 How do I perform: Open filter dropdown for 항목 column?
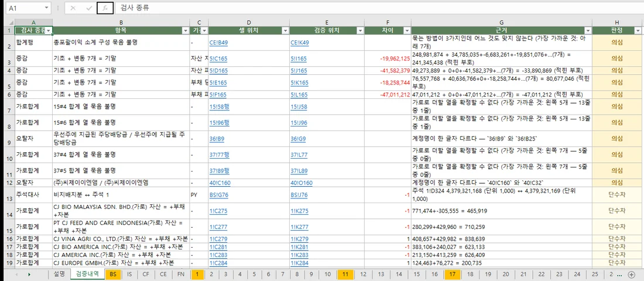point(186,30)
